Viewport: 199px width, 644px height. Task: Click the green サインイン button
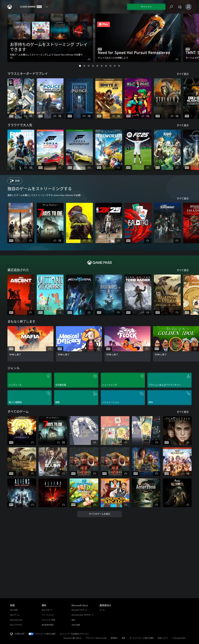[x=146, y=7]
